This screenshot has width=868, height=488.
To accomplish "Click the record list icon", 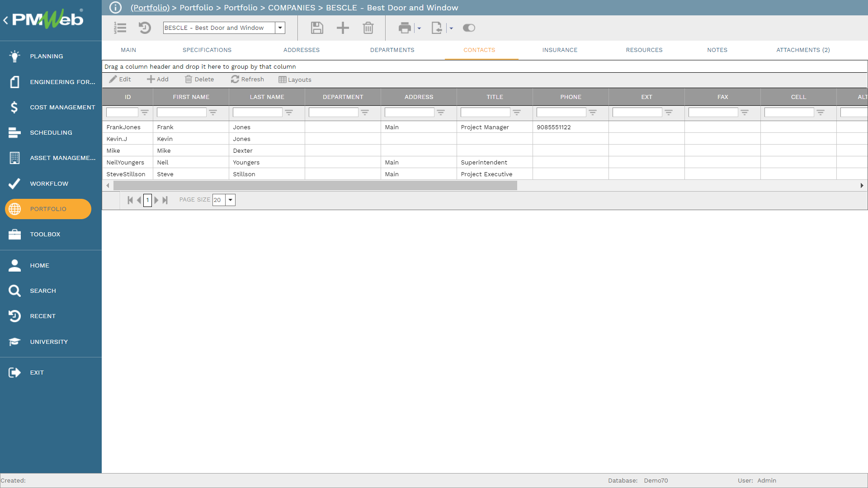I will tap(120, 28).
